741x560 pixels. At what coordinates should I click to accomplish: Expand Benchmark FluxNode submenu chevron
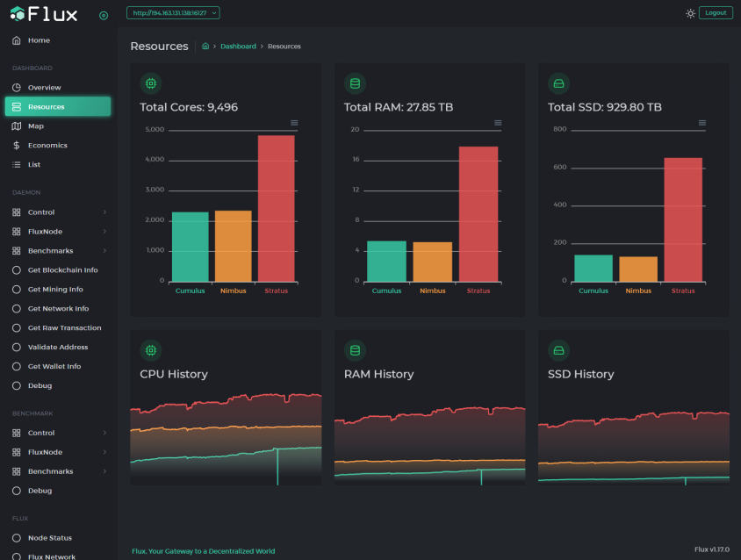104,452
